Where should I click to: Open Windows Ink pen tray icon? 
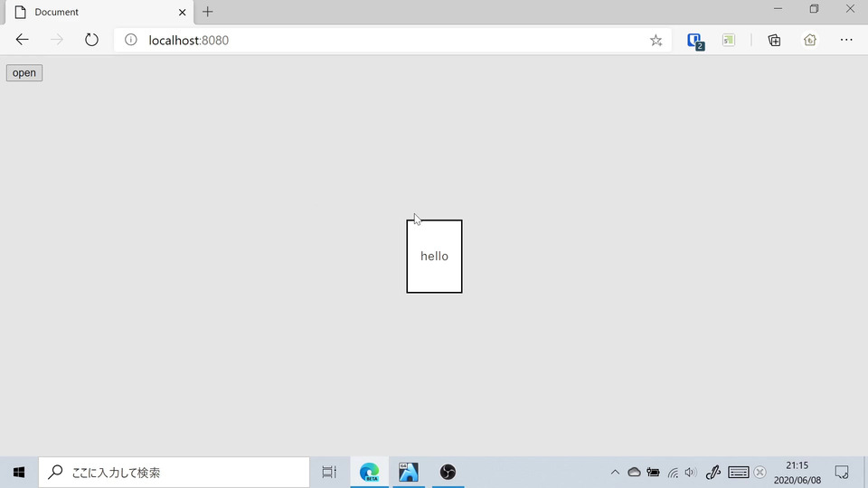(x=713, y=473)
